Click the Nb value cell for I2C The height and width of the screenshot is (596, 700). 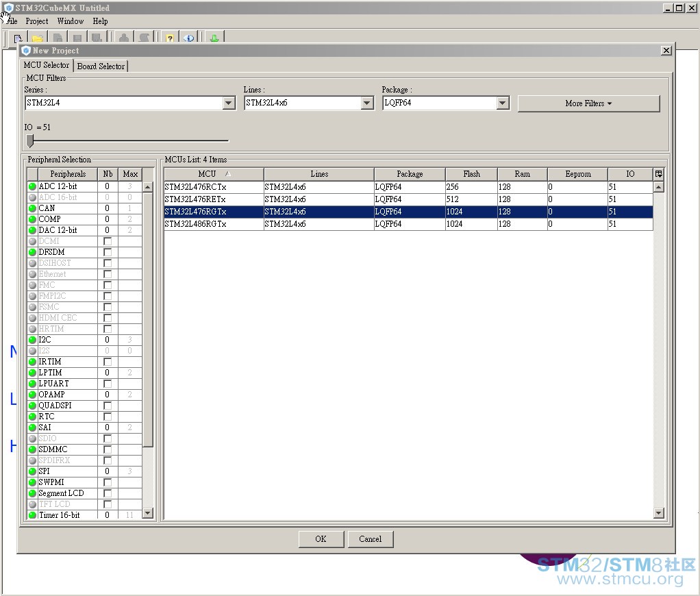click(107, 340)
